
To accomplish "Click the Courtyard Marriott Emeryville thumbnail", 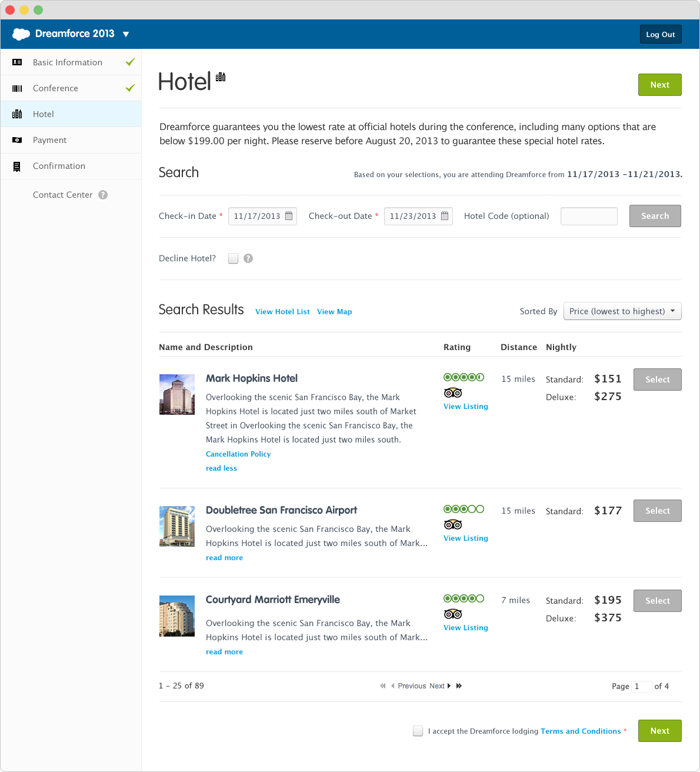I will point(177,616).
